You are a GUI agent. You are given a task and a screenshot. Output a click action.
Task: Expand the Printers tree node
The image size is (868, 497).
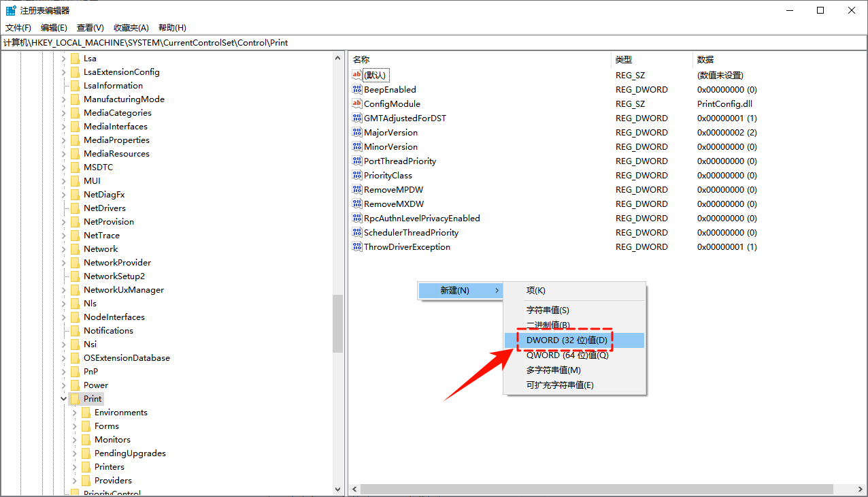[x=75, y=466]
